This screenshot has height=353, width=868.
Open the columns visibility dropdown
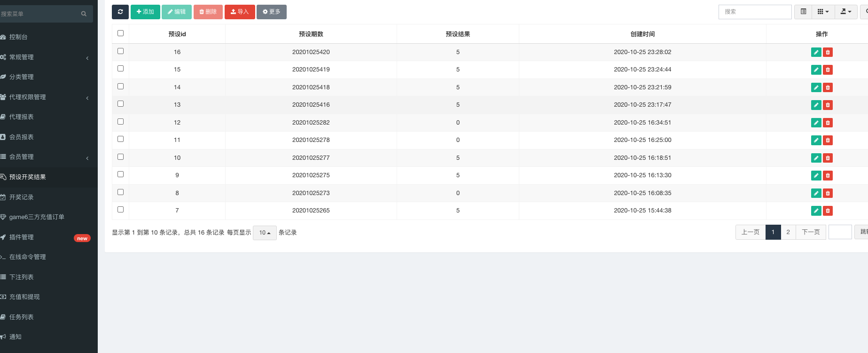823,12
